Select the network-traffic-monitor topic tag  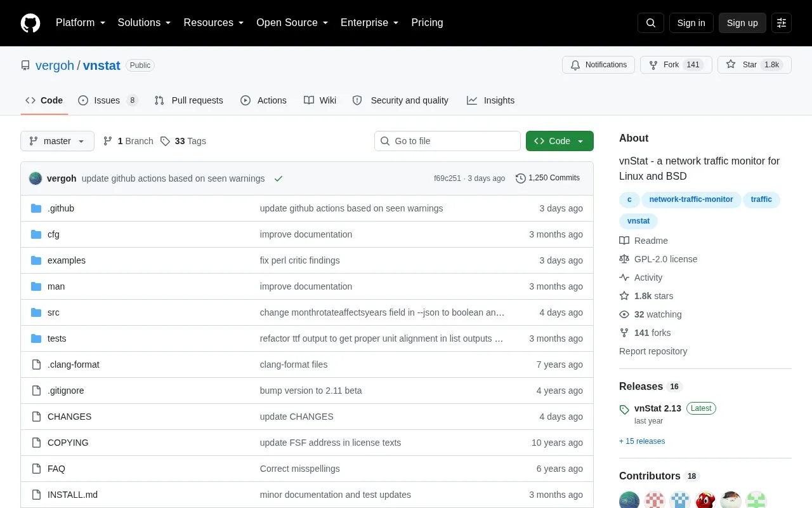point(691,199)
